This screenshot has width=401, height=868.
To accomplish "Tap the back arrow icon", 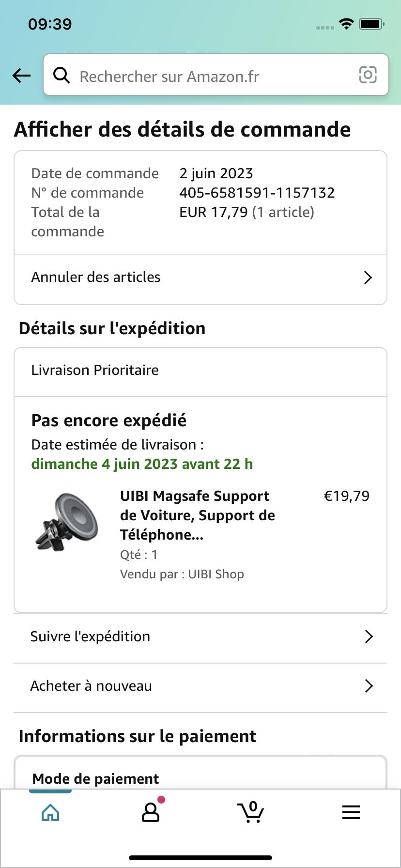I will [22, 76].
